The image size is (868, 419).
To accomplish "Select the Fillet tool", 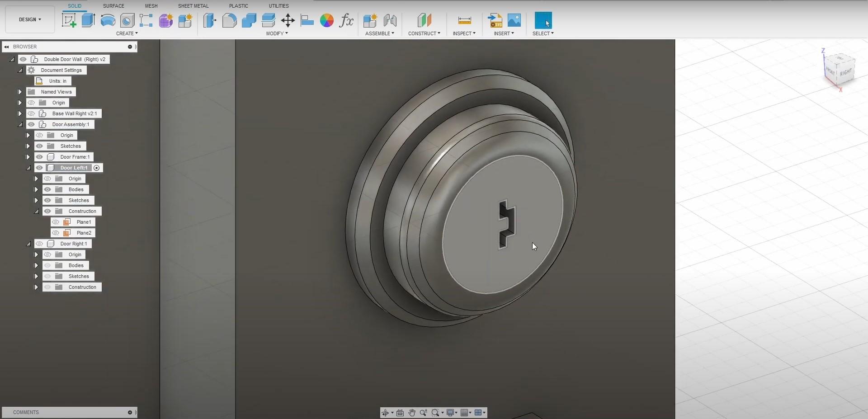I will coord(229,20).
